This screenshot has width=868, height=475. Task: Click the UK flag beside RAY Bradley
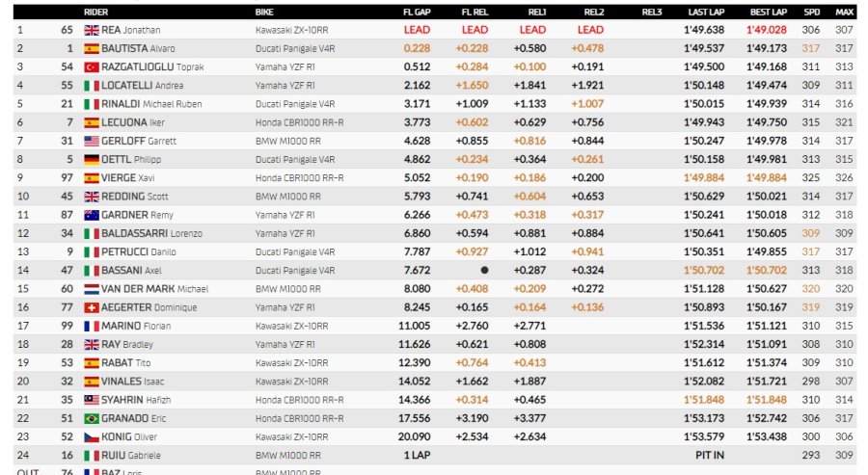(92, 345)
